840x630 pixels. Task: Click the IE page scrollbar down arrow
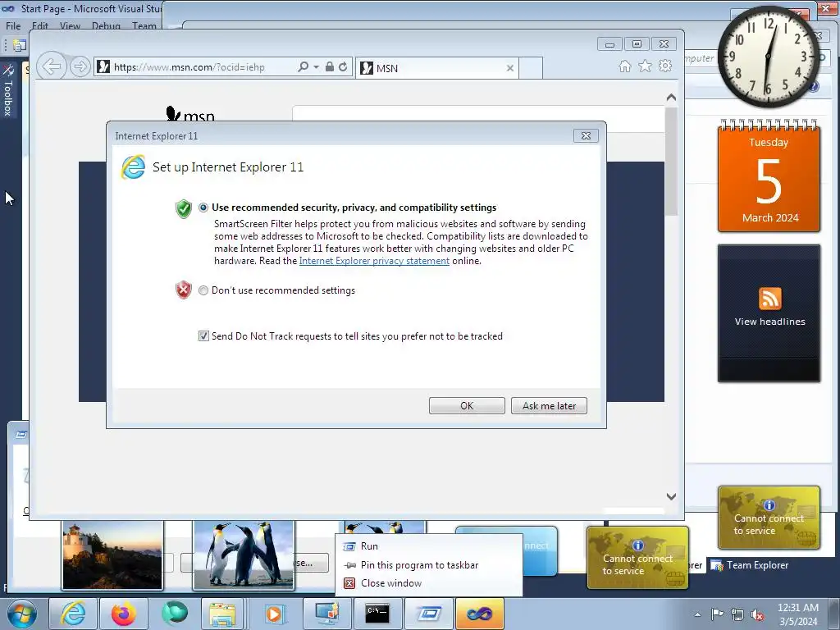pyautogui.click(x=671, y=496)
